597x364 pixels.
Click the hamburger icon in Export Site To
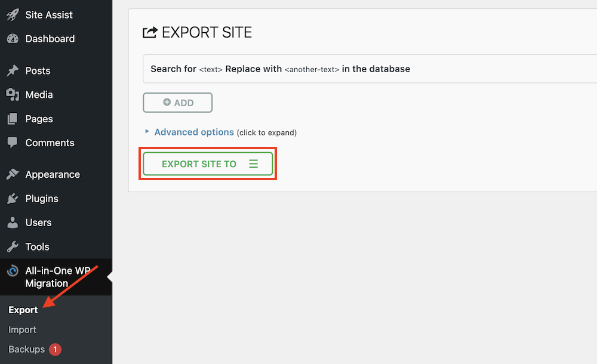(254, 164)
